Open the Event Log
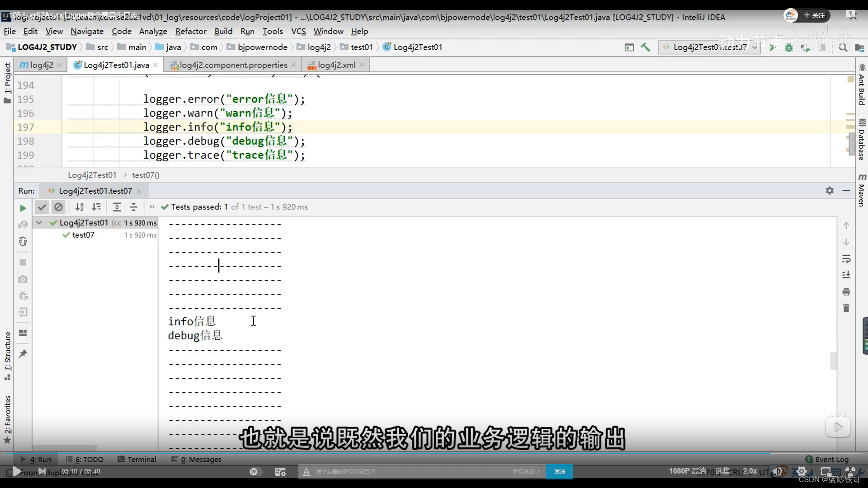 pyautogui.click(x=827, y=459)
